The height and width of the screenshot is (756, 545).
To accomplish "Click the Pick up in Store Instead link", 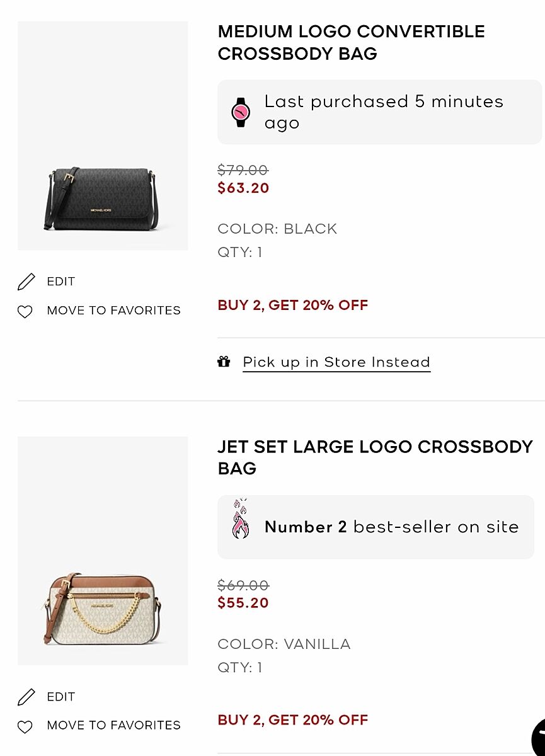I will (336, 362).
